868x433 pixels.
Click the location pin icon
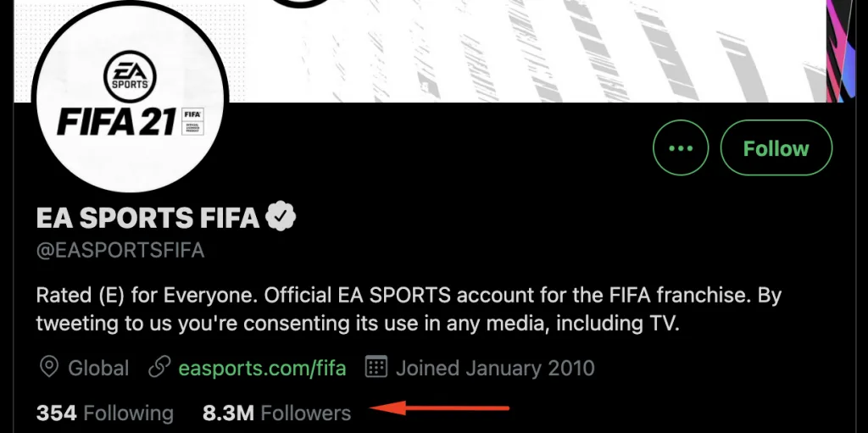pos(50,368)
